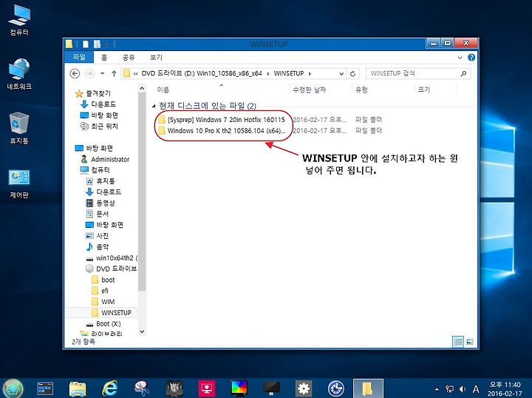Sort by 이름 column header
This screenshot has width=532, height=398.
click(163, 90)
